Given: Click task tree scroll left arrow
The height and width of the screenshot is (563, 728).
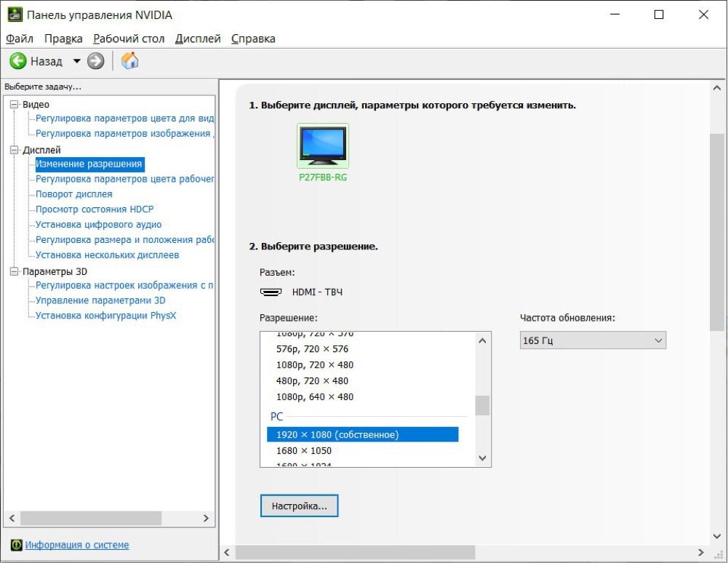Looking at the screenshot, I should click(12, 519).
